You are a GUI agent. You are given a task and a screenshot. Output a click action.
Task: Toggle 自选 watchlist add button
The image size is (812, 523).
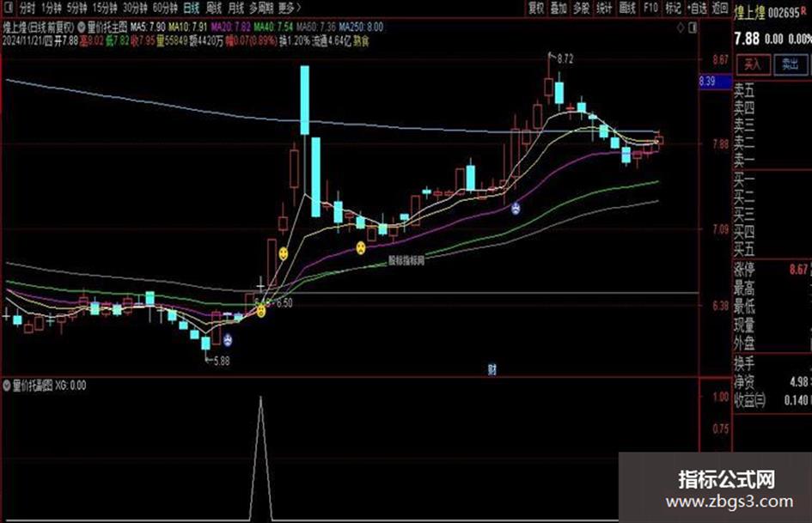click(x=697, y=8)
